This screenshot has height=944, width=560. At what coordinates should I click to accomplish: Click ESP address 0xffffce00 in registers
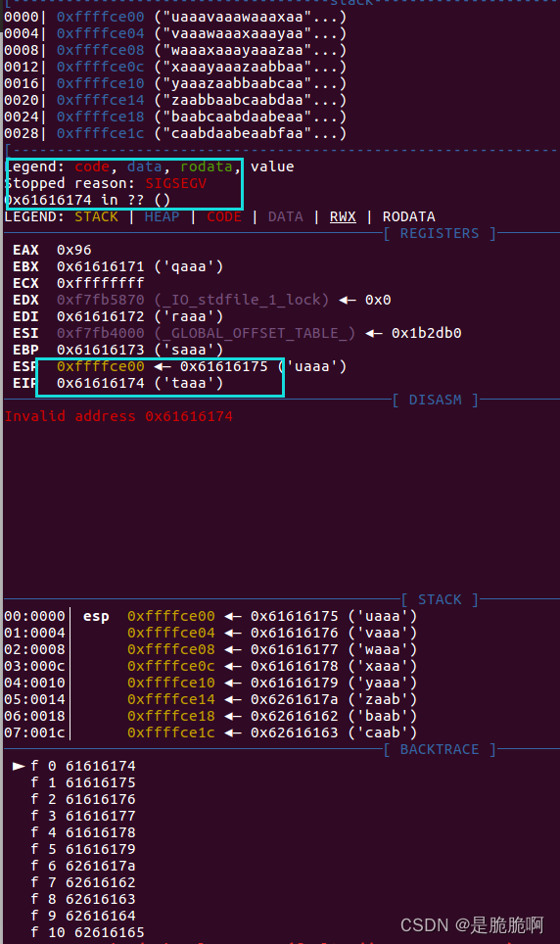[101, 366]
